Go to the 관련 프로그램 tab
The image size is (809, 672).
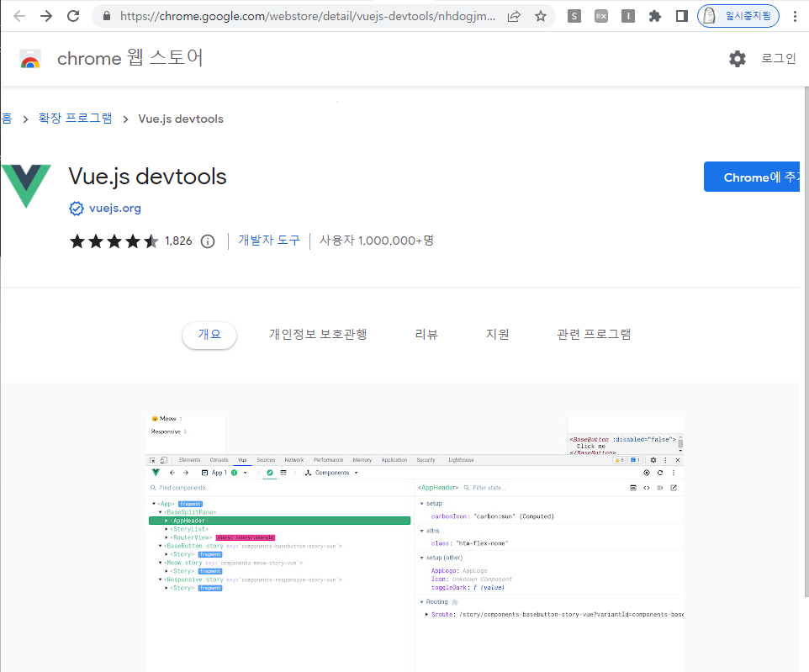[593, 335]
